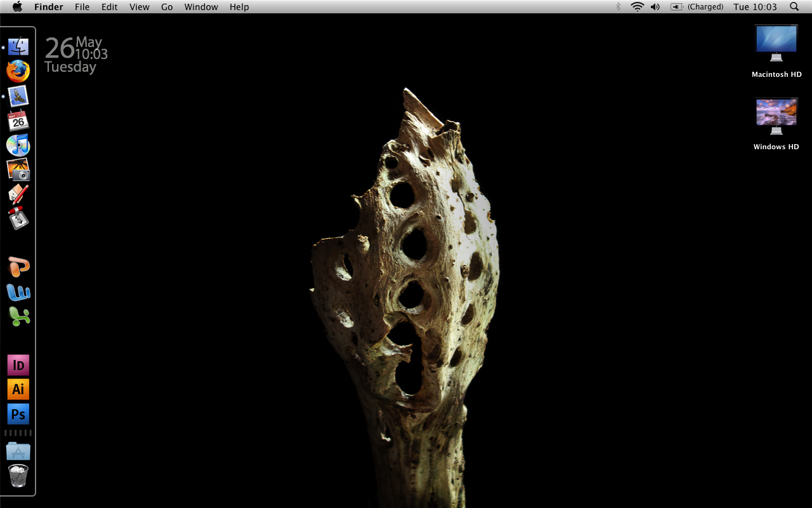Open the Go menu
This screenshot has width=812, height=508.
point(167,7)
